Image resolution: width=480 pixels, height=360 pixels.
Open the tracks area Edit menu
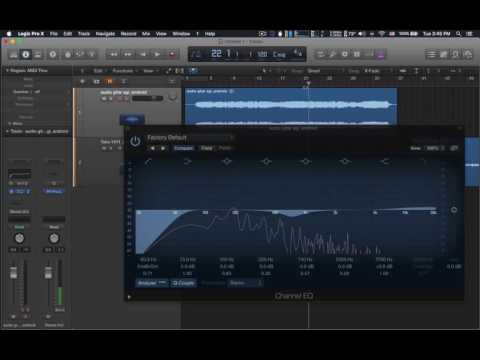coord(99,71)
